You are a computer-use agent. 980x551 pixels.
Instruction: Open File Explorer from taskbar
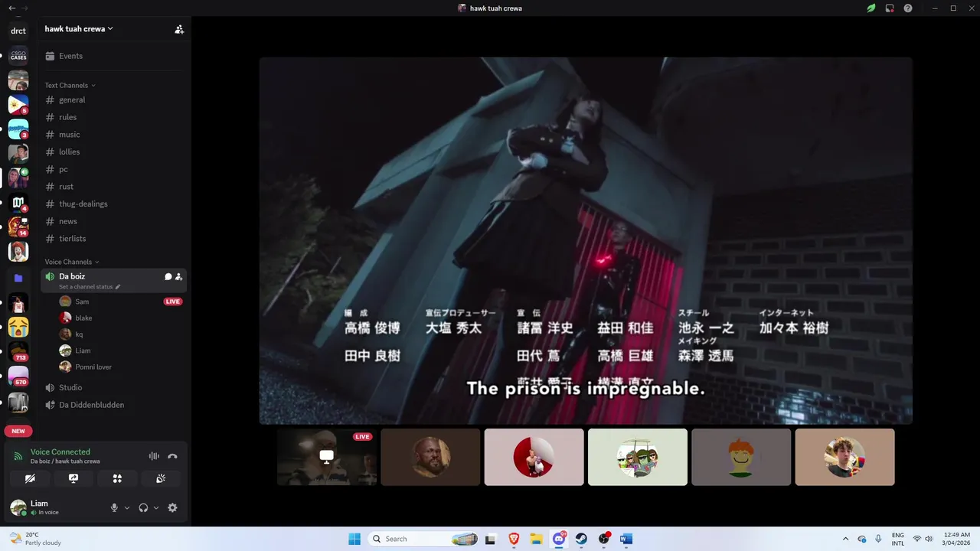click(536, 539)
